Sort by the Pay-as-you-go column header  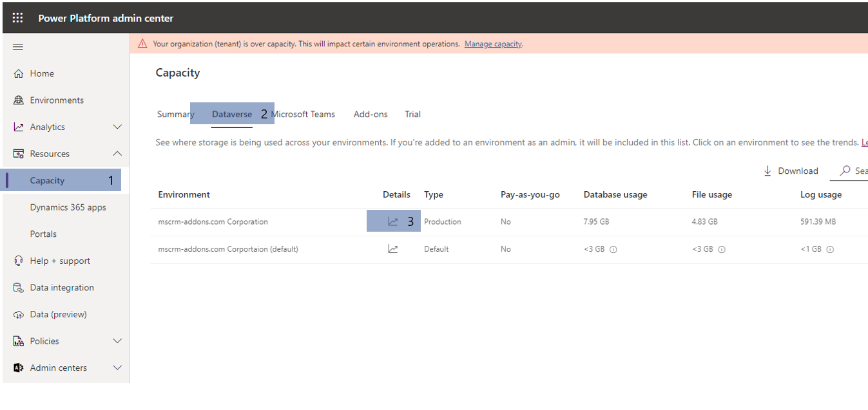[530, 194]
